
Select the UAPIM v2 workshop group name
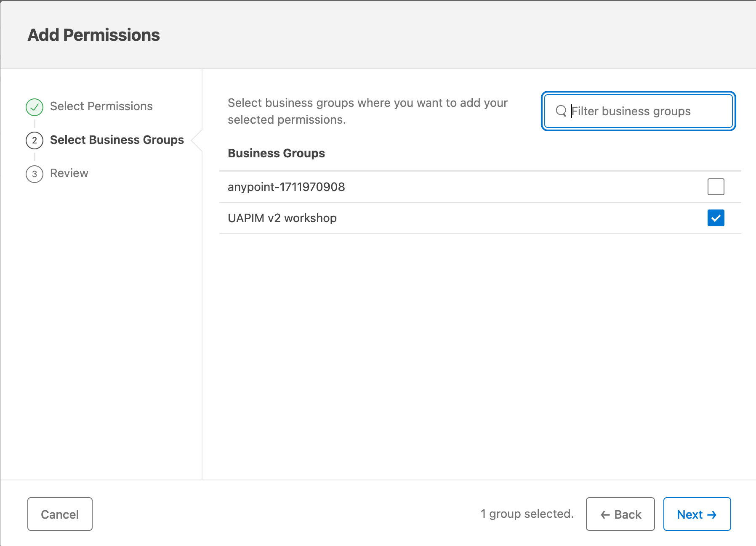tap(282, 218)
